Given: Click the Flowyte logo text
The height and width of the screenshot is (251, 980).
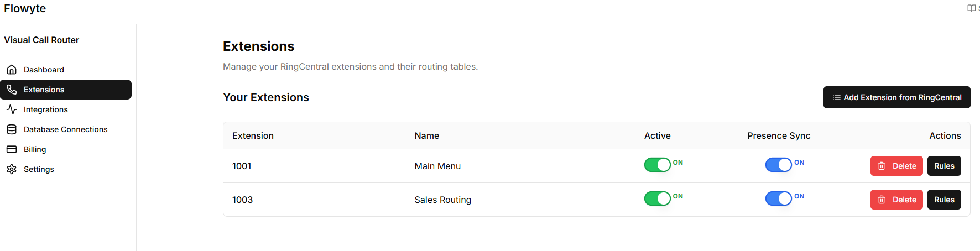Looking at the screenshot, I should tap(25, 8).
